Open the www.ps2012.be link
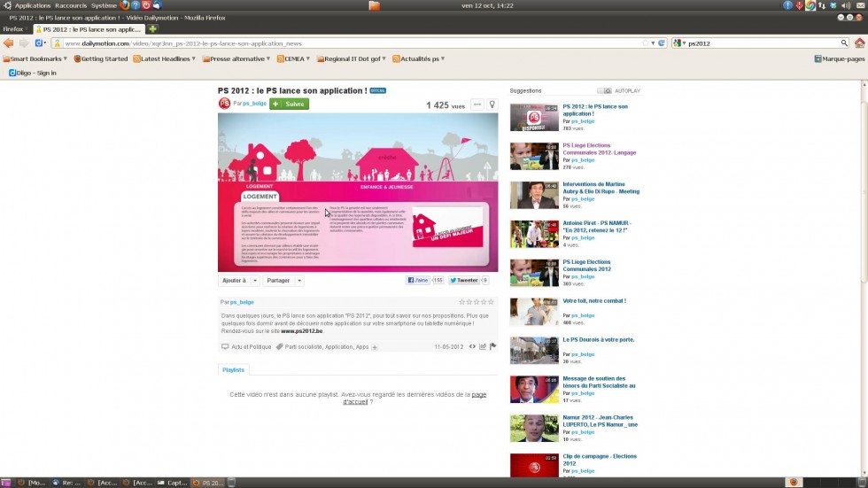Screen dimensions: 868x488 [x=302, y=331]
